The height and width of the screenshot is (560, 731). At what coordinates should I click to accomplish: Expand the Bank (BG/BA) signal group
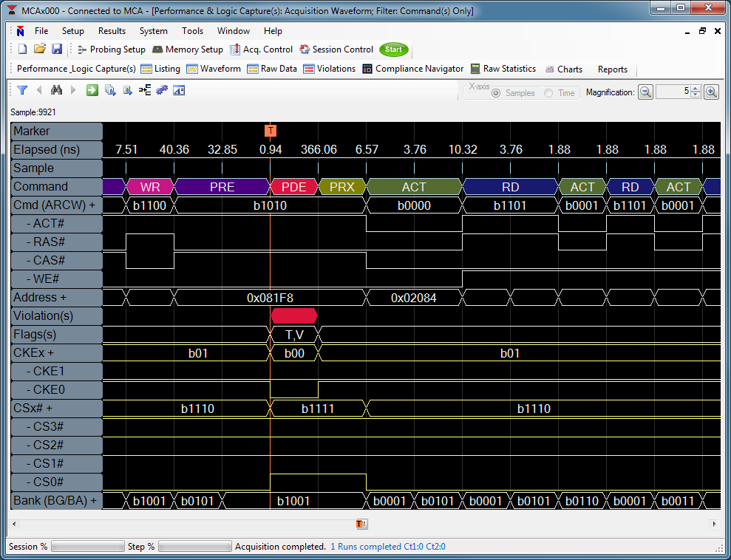pos(93,501)
